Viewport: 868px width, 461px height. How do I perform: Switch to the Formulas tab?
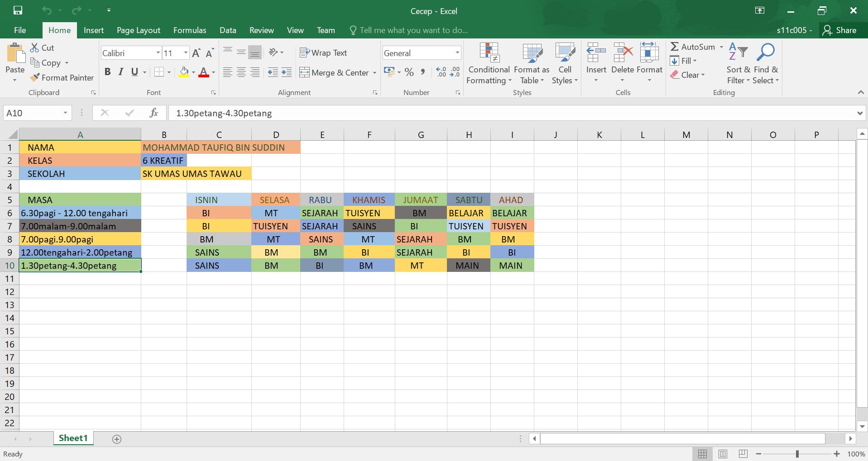pos(190,30)
